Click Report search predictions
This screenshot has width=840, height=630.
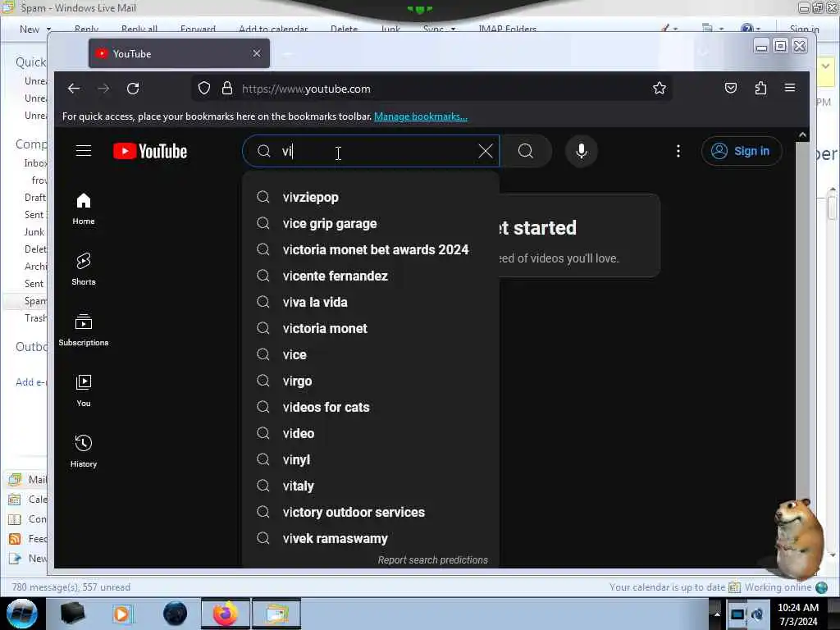point(433,559)
